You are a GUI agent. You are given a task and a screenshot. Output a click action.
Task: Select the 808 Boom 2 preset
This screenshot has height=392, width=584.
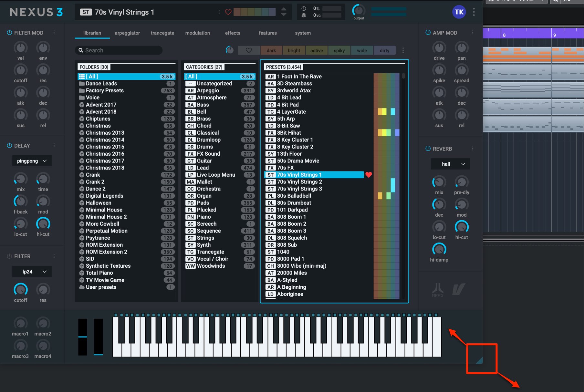coord(314,224)
